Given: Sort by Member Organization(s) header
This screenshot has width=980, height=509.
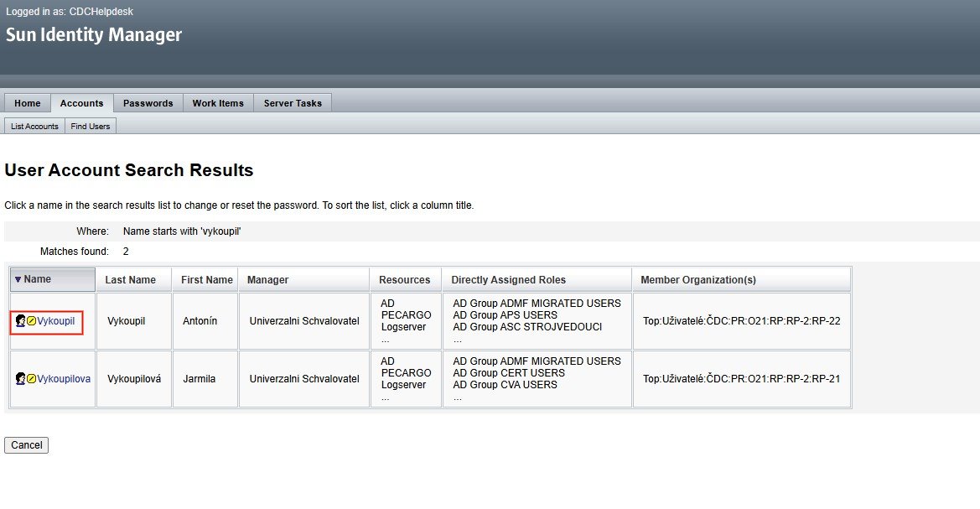Looking at the screenshot, I should [x=698, y=280].
